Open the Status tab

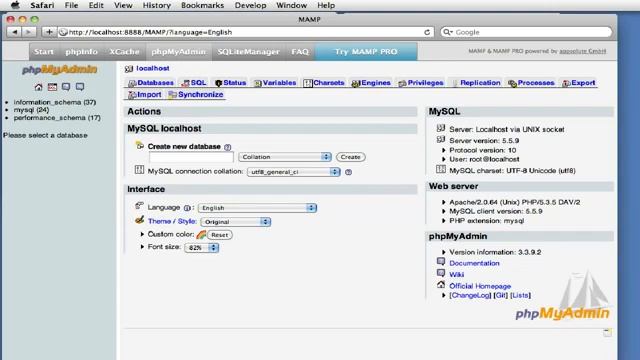click(230, 83)
